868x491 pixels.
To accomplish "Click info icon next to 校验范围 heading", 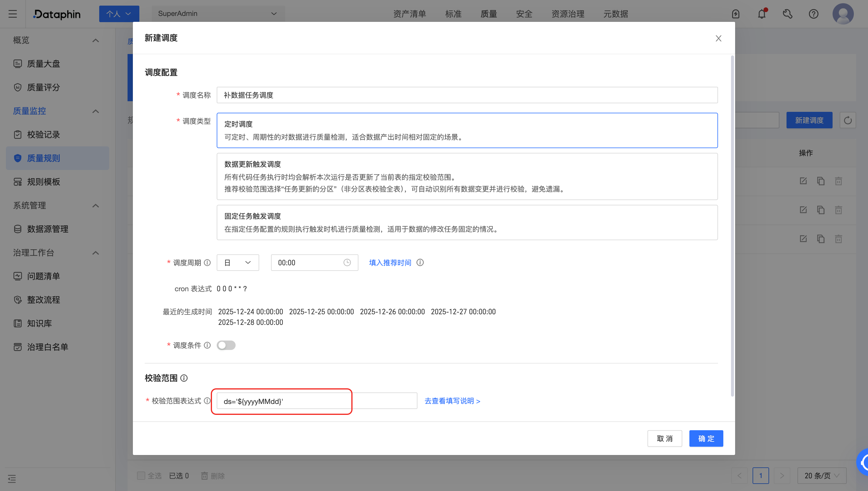I will 184,378.
